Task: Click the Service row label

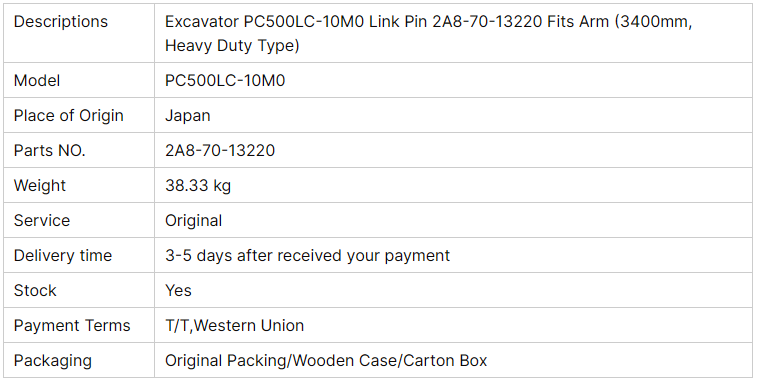Action: 42,221
